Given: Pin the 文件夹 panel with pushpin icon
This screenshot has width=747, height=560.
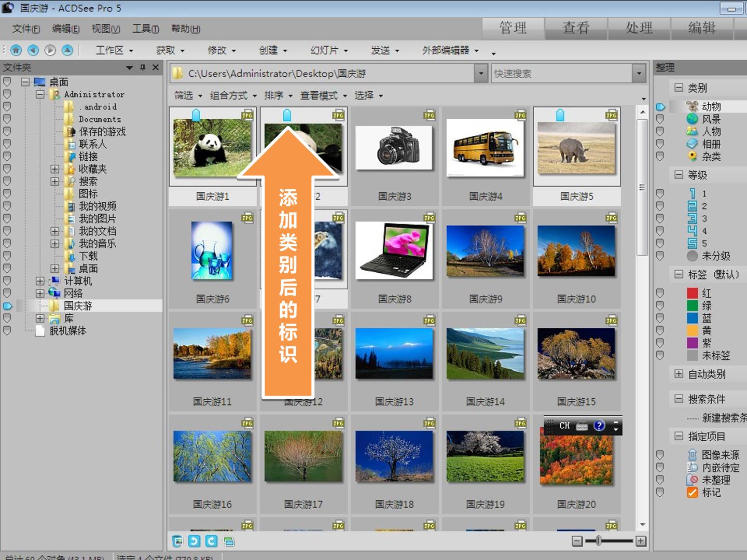Looking at the screenshot, I should click(143, 67).
